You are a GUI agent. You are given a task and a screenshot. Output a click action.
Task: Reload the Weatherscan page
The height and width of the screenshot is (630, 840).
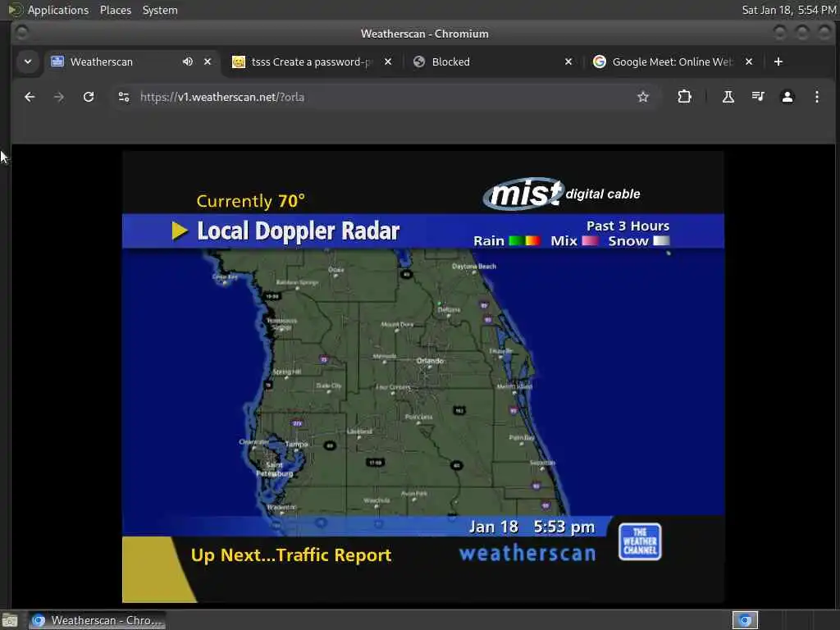pos(89,97)
